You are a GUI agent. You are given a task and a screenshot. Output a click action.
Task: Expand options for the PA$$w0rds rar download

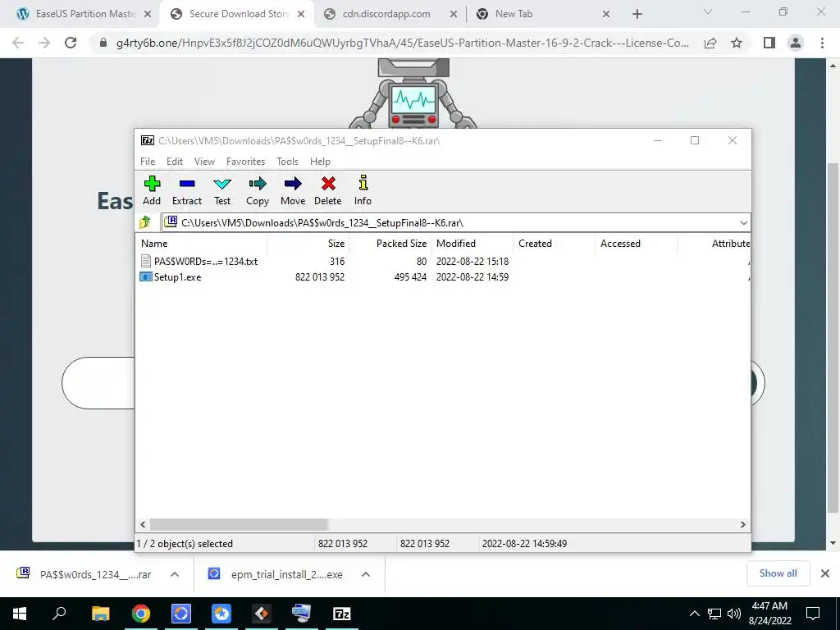click(x=175, y=574)
